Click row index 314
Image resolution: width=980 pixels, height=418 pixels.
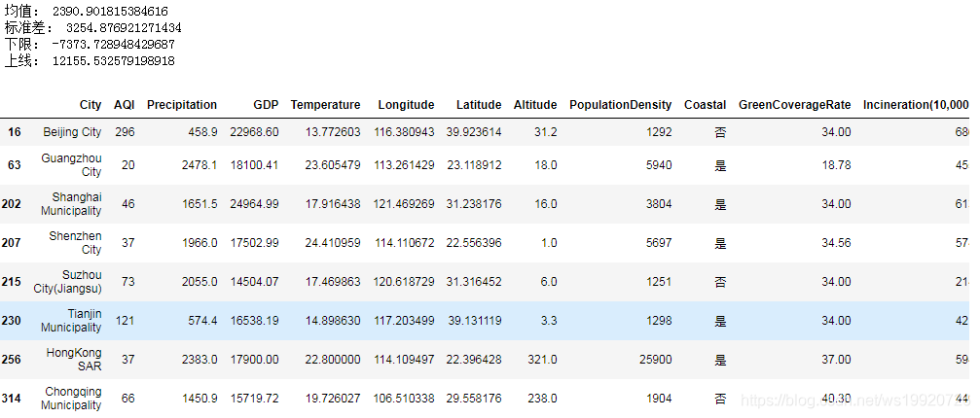tap(12, 398)
